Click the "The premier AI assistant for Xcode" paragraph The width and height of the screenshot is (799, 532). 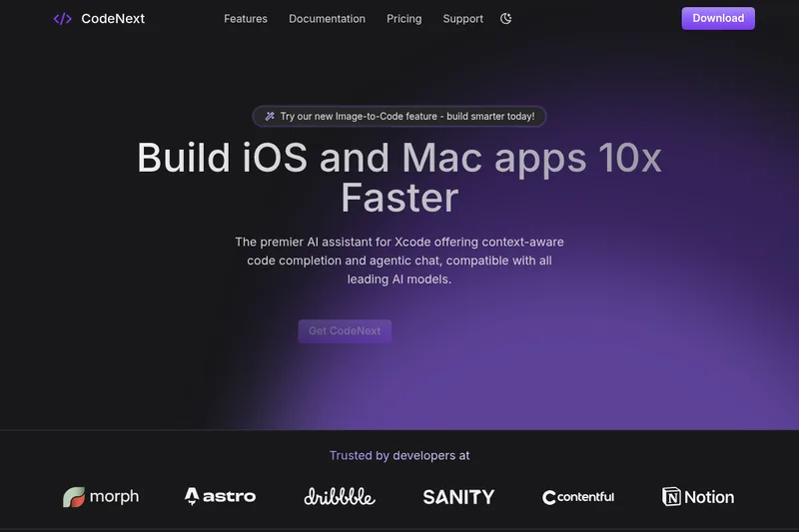point(399,261)
